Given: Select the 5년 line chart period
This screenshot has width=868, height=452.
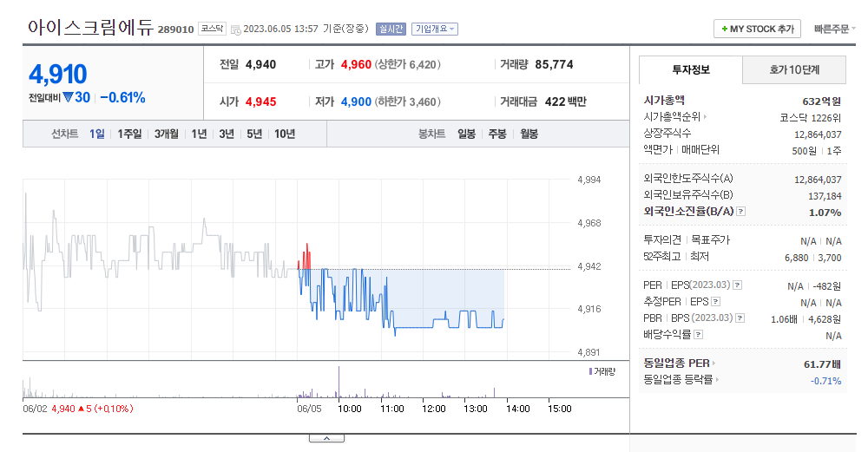Looking at the screenshot, I should [254, 134].
